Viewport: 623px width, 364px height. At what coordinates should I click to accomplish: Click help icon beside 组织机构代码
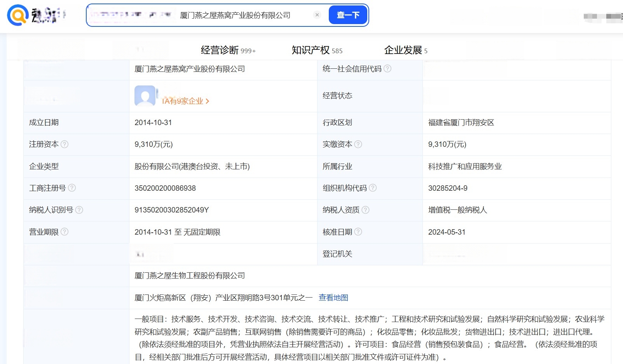[x=373, y=188]
